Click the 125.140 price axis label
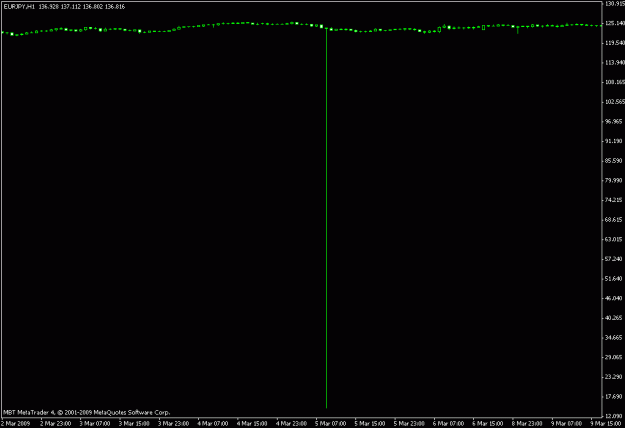625x428 pixels. (x=615, y=23)
